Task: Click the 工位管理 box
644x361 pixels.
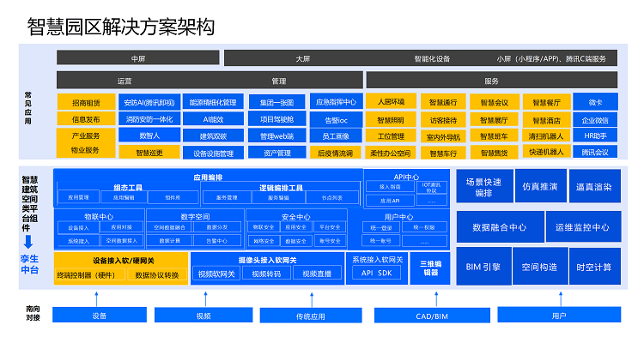Action: [391, 136]
